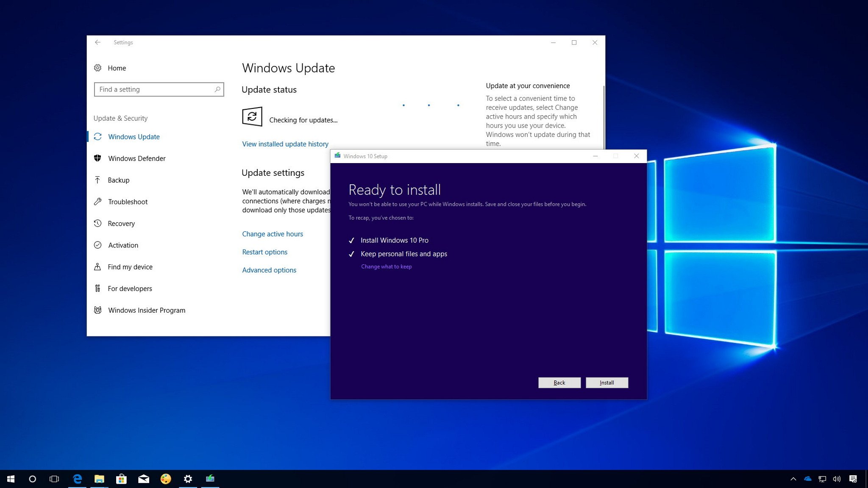The height and width of the screenshot is (488, 868).
Task: Toggle Keep personal files and apps
Action: click(352, 253)
